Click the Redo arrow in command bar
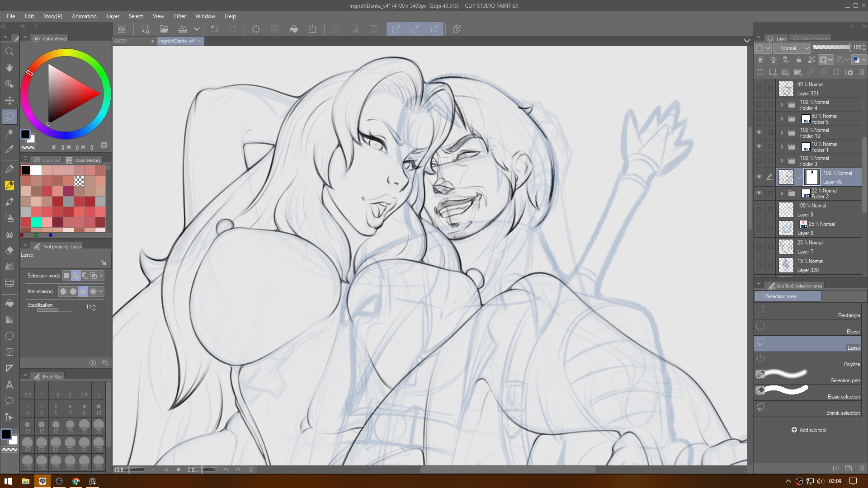 coord(233,29)
